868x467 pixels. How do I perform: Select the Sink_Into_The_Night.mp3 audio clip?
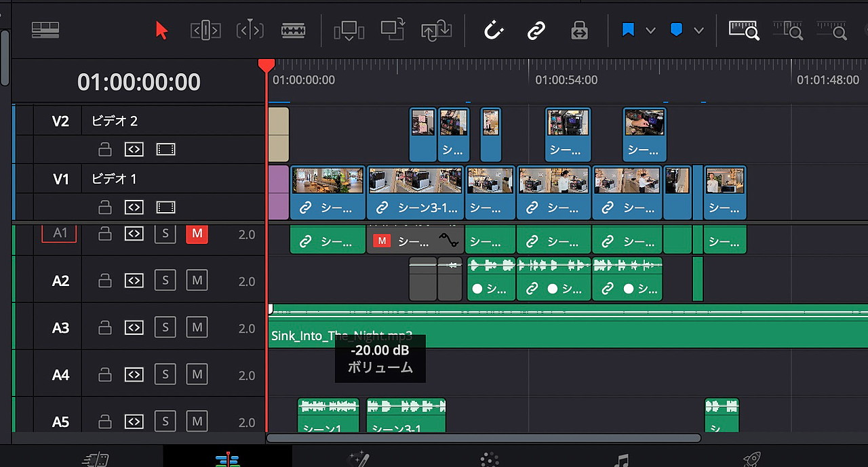tap(568, 326)
